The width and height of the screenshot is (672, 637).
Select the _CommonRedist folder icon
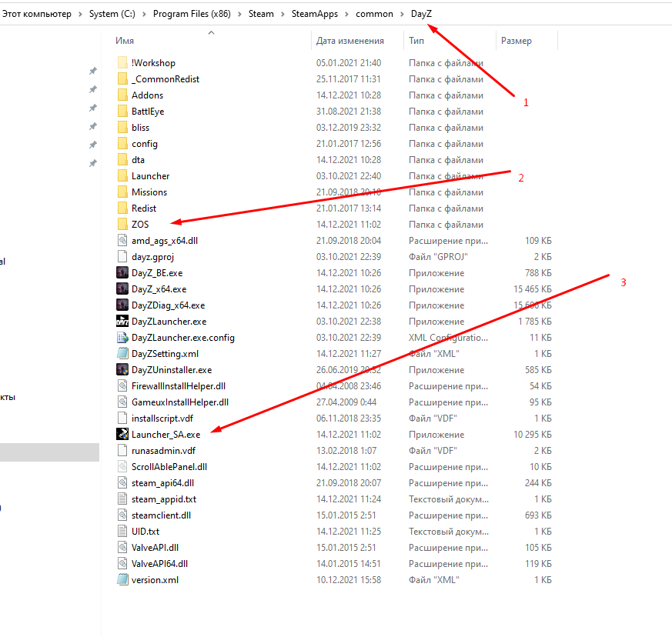pos(122,78)
